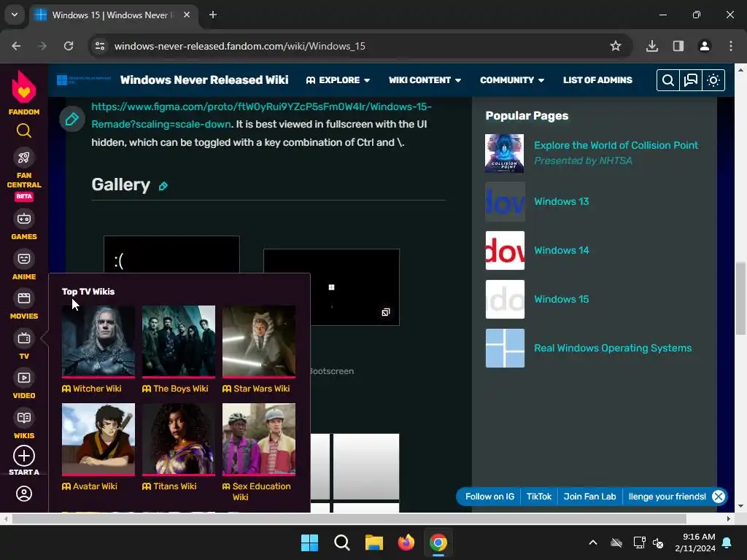Expand the Explore dropdown menu
747x560 pixels.
pos(338,80)
